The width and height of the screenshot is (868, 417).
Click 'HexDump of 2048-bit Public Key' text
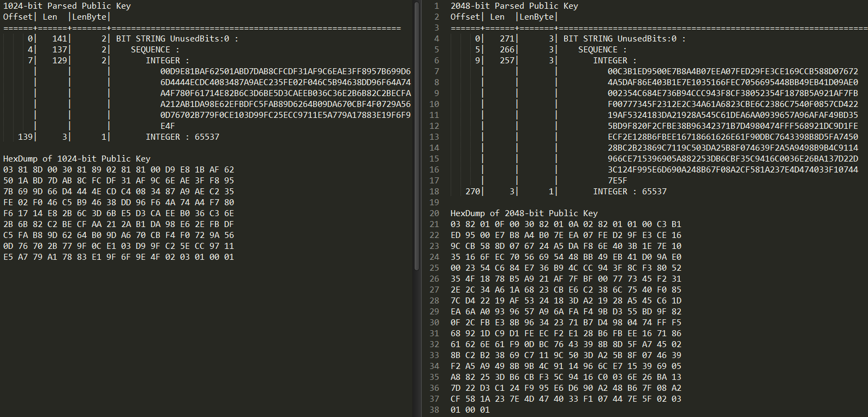point(524,213)
